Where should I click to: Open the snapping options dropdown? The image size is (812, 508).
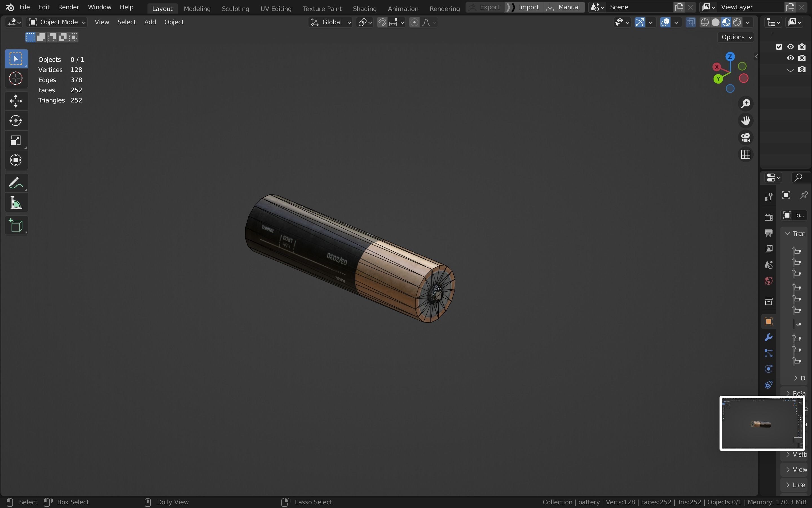(x=397, y=23)
